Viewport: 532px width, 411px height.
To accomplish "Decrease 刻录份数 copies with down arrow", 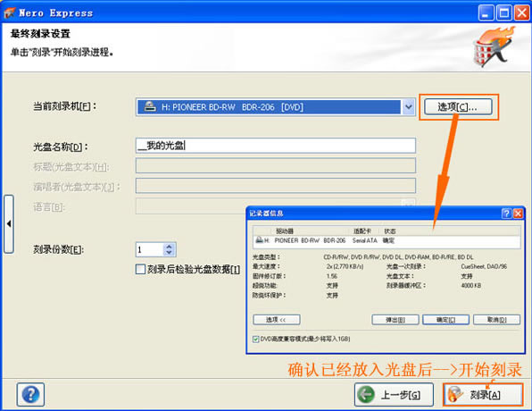I will click(x=169, y=253).
